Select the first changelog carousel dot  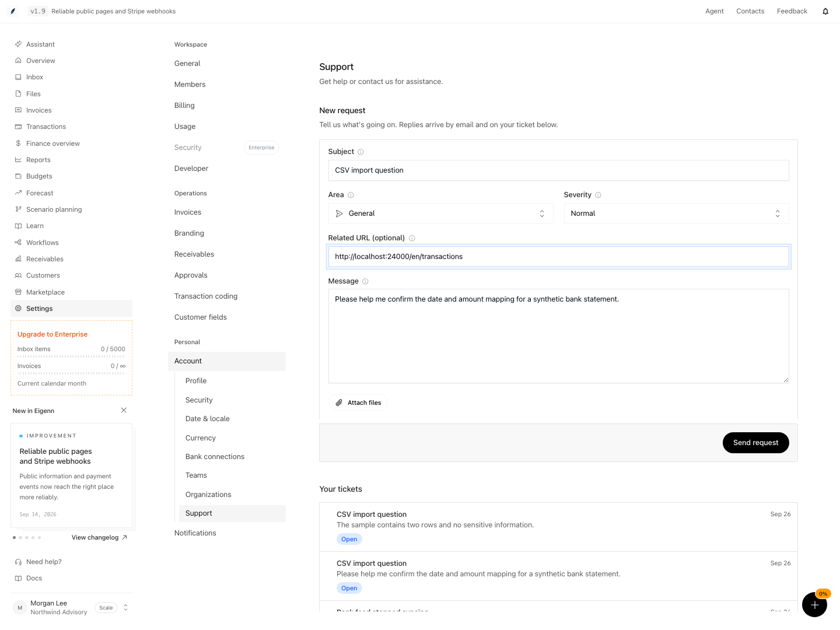(x=14, y=537)
